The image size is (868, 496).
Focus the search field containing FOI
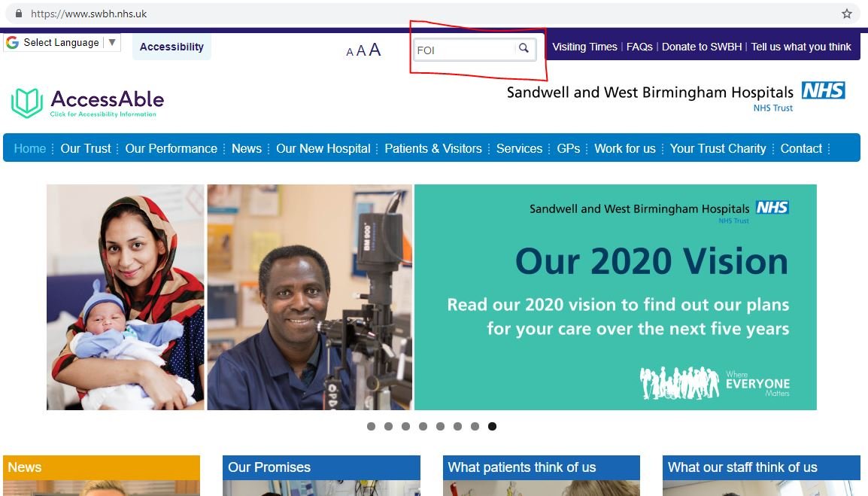pyautogui.click(x=464, y=50)
